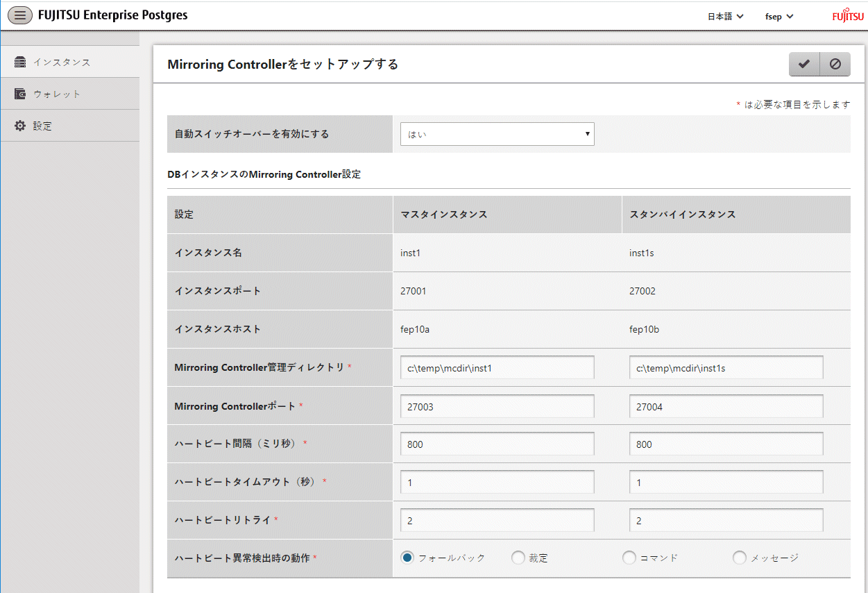
Task: Click the ハートビートリトライ row label
Action: [x=223, y=520]
